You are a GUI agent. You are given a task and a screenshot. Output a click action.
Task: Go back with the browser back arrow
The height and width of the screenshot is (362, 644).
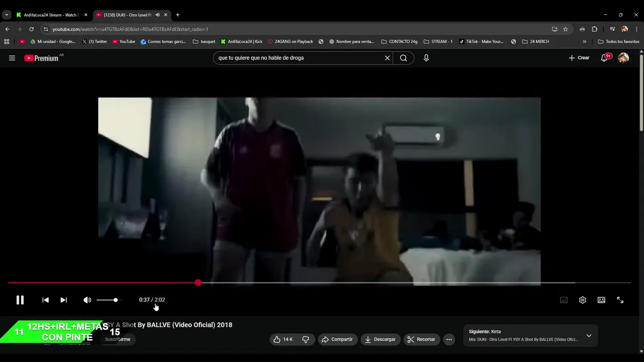pos(7,29)
